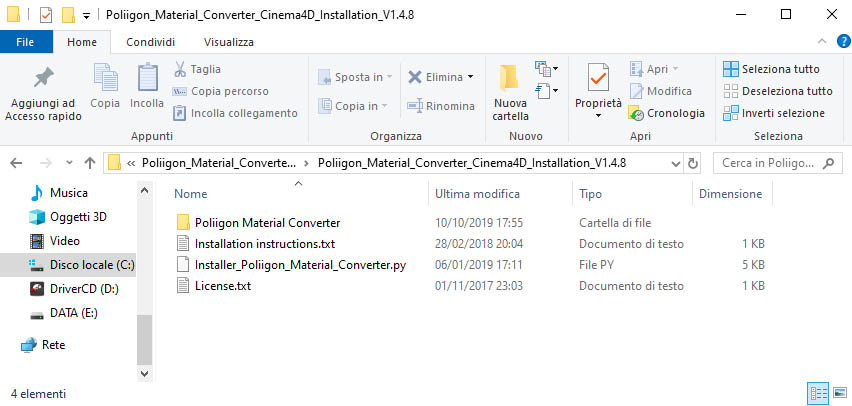Select the License.txt file

[223, 286]
